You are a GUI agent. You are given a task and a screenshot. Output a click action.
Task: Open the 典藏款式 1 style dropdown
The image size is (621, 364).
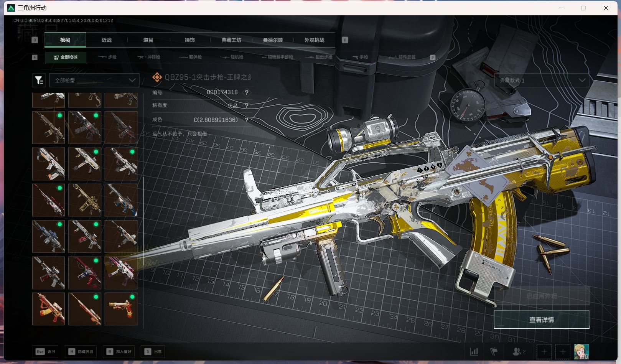point(542,80)
